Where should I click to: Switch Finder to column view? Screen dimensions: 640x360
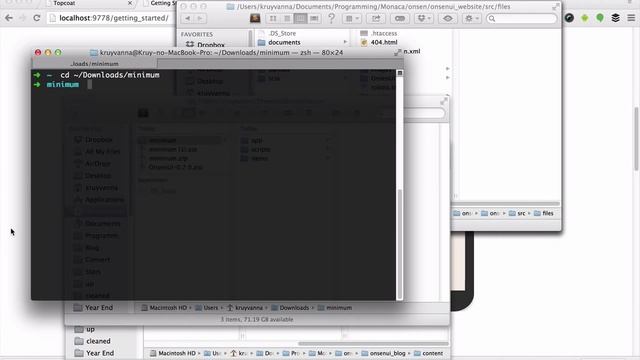[x=300, y=18]
